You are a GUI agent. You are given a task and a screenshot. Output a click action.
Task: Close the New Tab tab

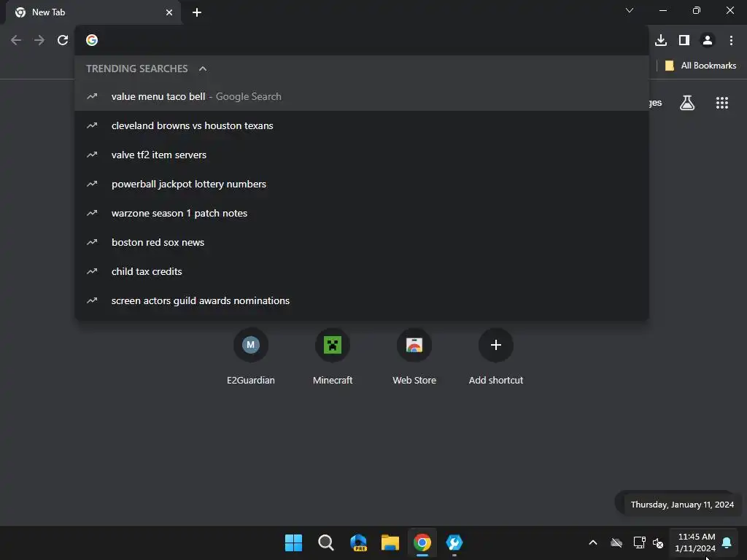169,12
